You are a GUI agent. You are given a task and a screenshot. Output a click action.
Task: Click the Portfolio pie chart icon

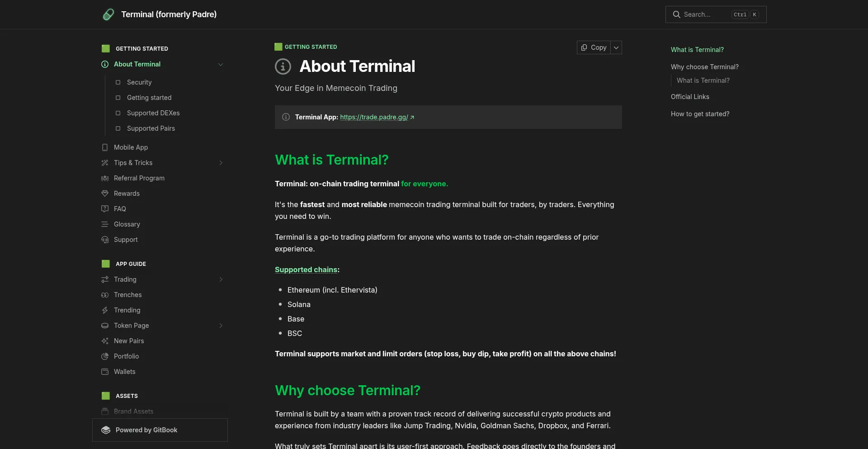pyautogui.click(x=105, y=356)
